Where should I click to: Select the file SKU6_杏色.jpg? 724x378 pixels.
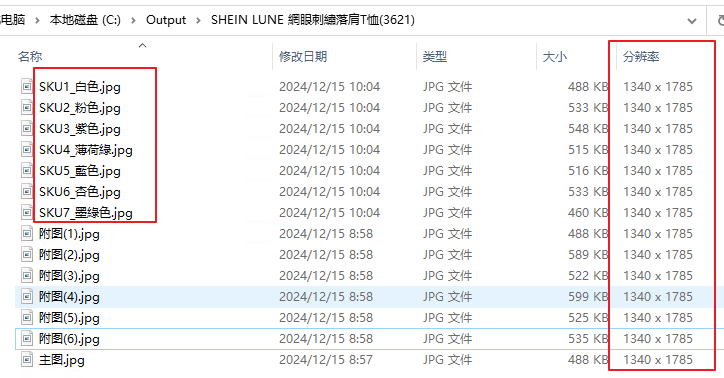point(79,192)
